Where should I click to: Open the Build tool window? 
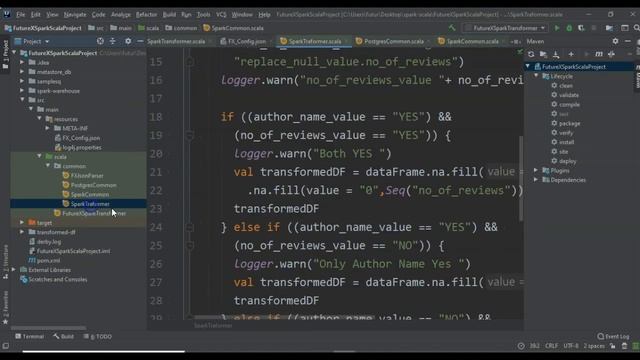click(63, 337)
